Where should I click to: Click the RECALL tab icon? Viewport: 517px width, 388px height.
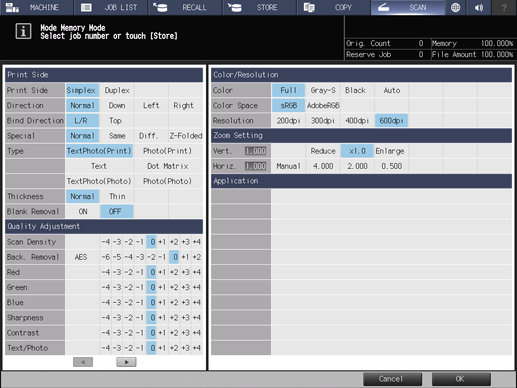point(161,7)
